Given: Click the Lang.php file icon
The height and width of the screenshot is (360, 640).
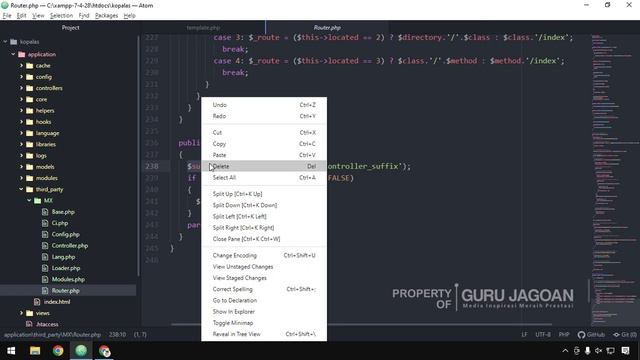Looking at the screenshot, I should point(45,257).
